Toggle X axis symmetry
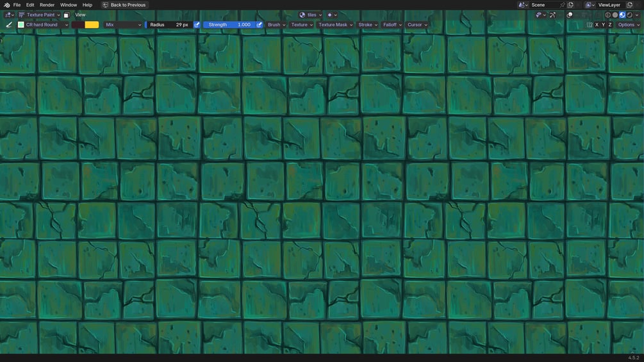 click(x=597, y=24)
